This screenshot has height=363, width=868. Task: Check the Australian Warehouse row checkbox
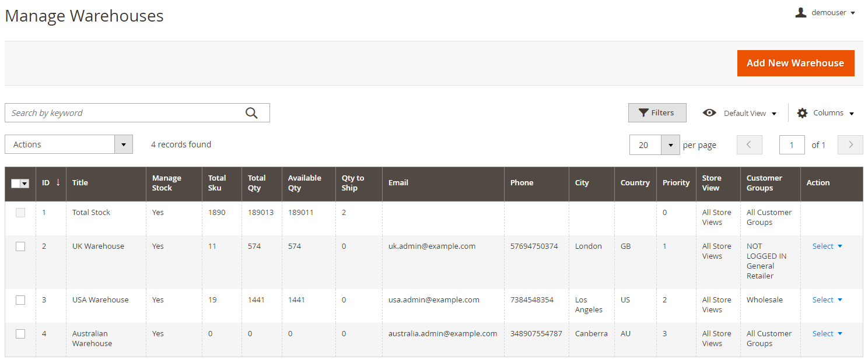20,334
